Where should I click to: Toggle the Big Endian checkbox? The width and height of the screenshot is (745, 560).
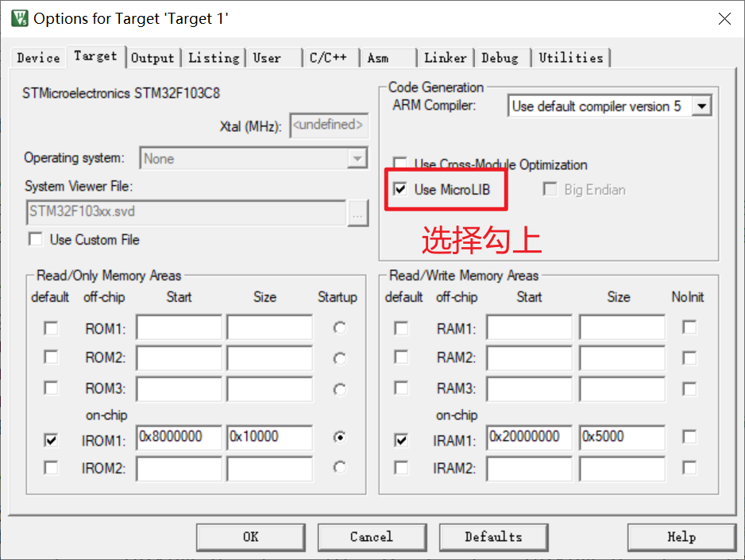click(x=550, y=190)
